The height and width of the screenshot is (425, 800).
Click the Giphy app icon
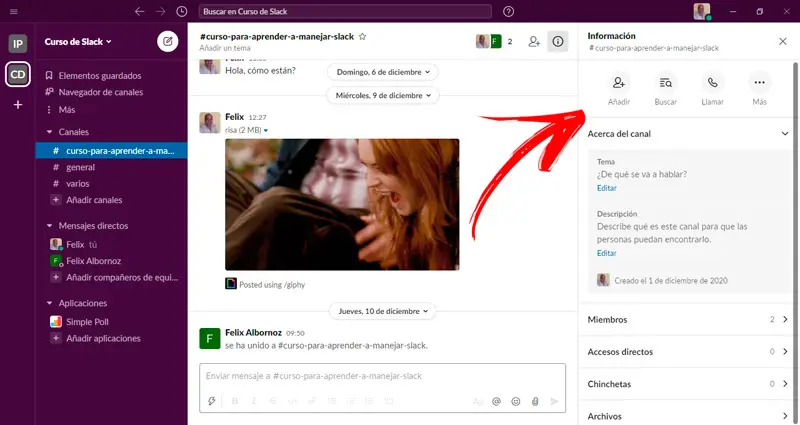click(231, 284)
